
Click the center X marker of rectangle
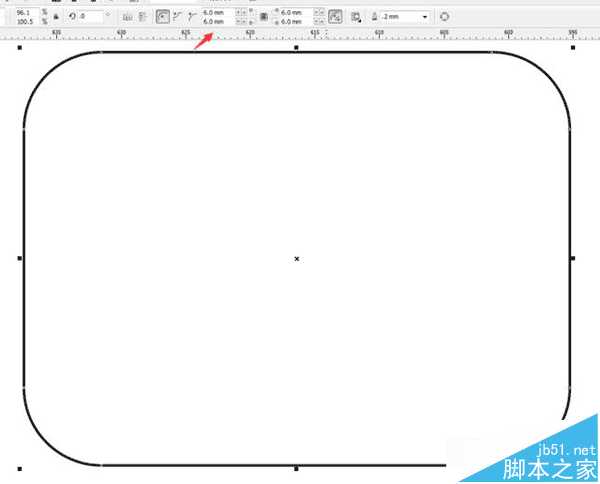coord(297,259)
